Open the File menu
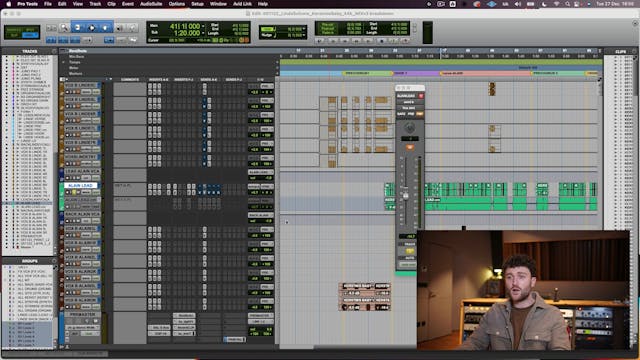Viewport: 640px width, 360px height. (x=48, y=4)
